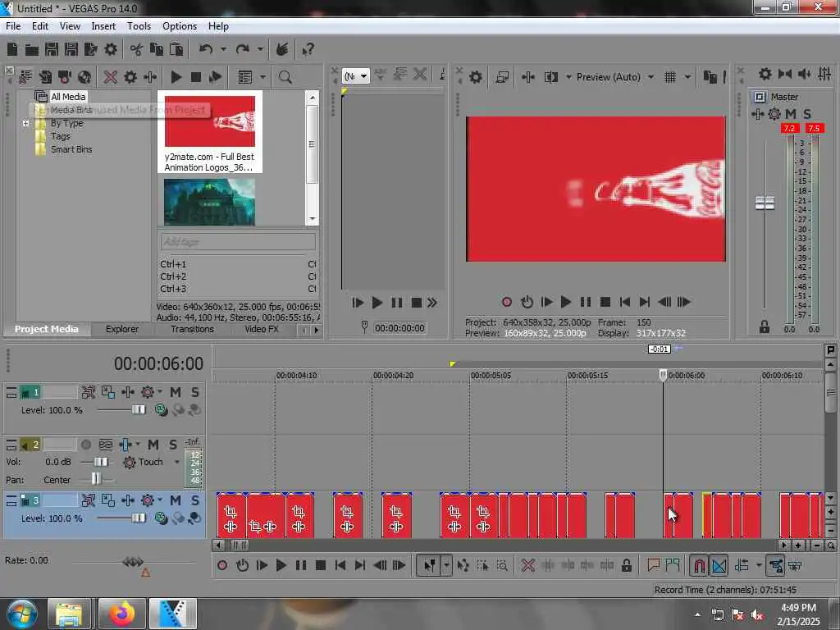
Task: Open a project using the folder icon
Action: pos(32,50)
